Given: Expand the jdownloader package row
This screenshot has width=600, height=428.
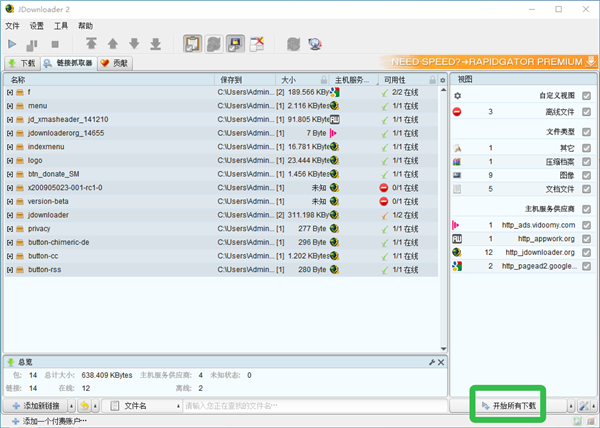Looking at the screenshot, I should tap(10, 214).
